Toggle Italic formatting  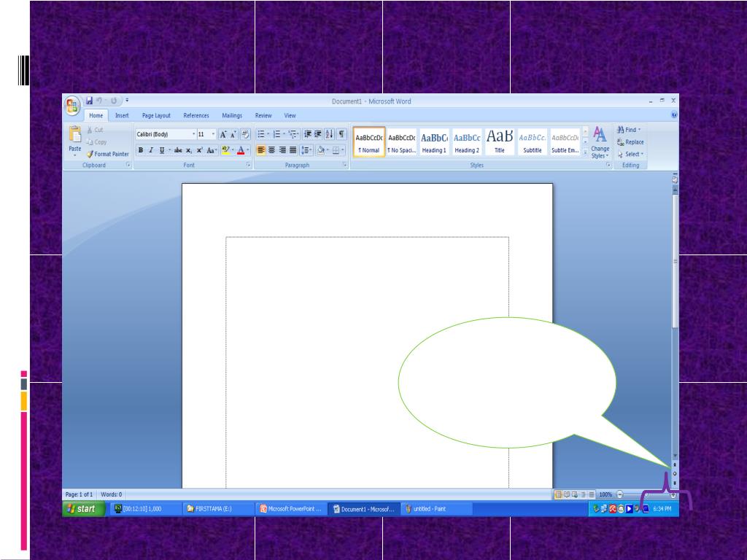tap(151, 150)
